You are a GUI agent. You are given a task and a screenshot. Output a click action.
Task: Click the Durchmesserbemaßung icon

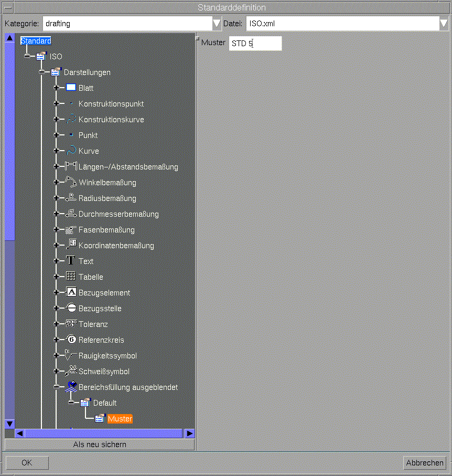click(71, 213)
